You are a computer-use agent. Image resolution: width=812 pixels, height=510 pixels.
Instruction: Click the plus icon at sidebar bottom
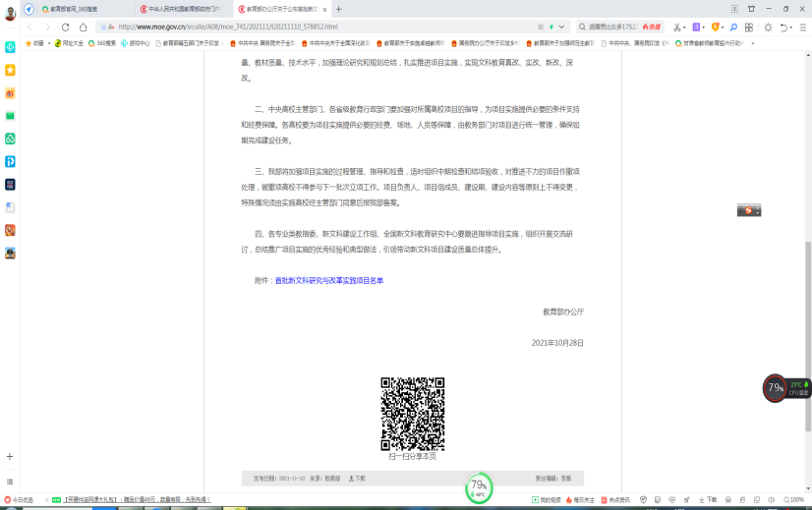(x=10, y=457)
